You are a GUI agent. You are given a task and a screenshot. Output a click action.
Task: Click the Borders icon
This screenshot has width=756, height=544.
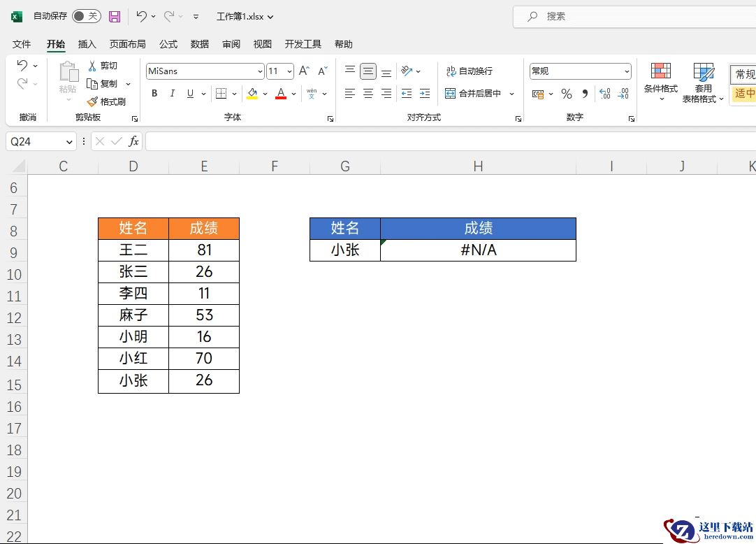point(221,93)
